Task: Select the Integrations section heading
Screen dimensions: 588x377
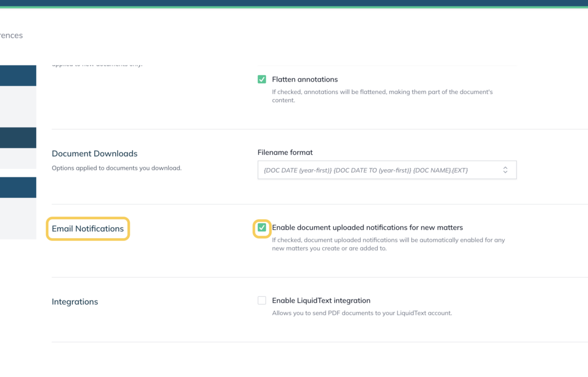Action: click(x=75, y=302)
